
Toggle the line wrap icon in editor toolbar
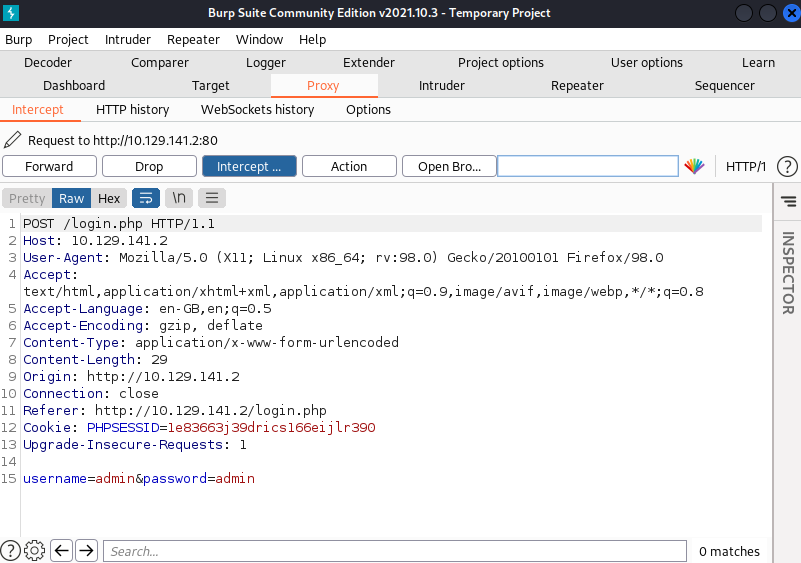(x=146, y=198)
